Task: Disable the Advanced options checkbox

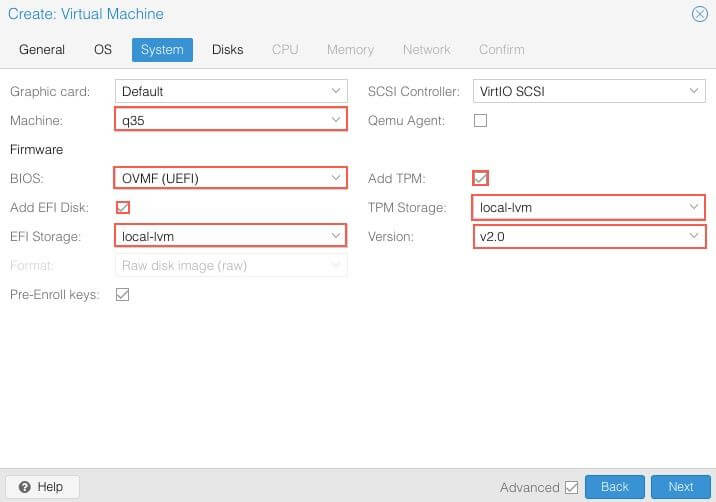Action: point(571,487)
